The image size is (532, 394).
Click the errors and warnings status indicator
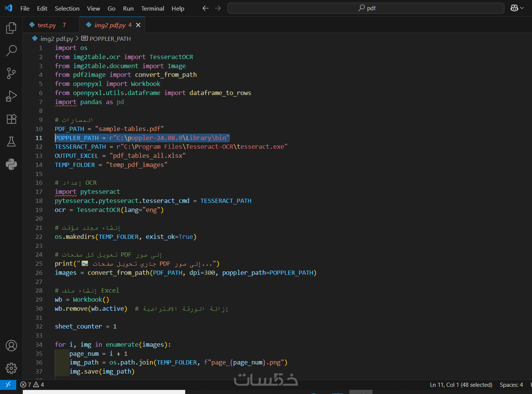(x=32, y=385)
